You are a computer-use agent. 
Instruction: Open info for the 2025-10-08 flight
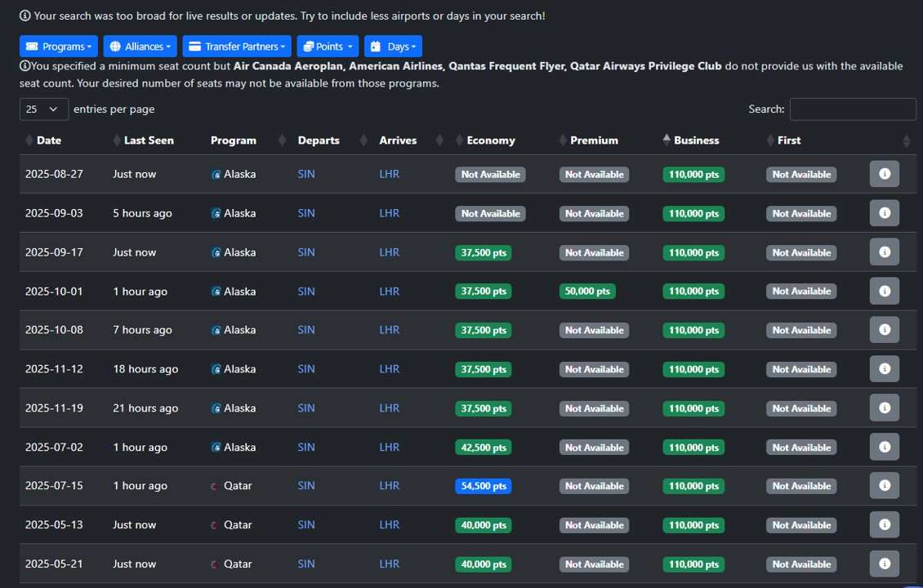[884, 330]
